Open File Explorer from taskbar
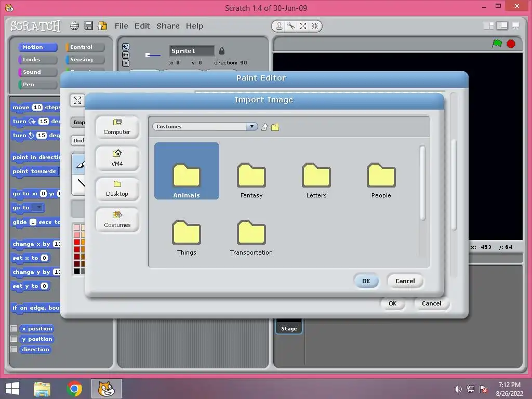Viewport: 532px width, 399px height. point(42,389)
